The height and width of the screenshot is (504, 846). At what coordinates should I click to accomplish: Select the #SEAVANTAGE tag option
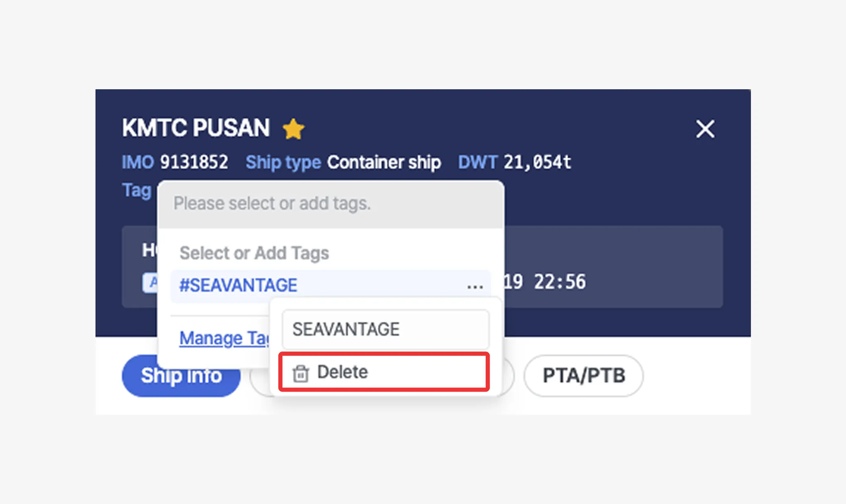click(238, 285)
